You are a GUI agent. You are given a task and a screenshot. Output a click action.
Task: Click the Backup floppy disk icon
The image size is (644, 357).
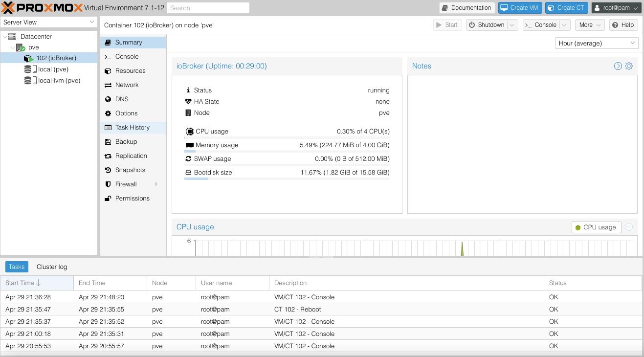108,142
